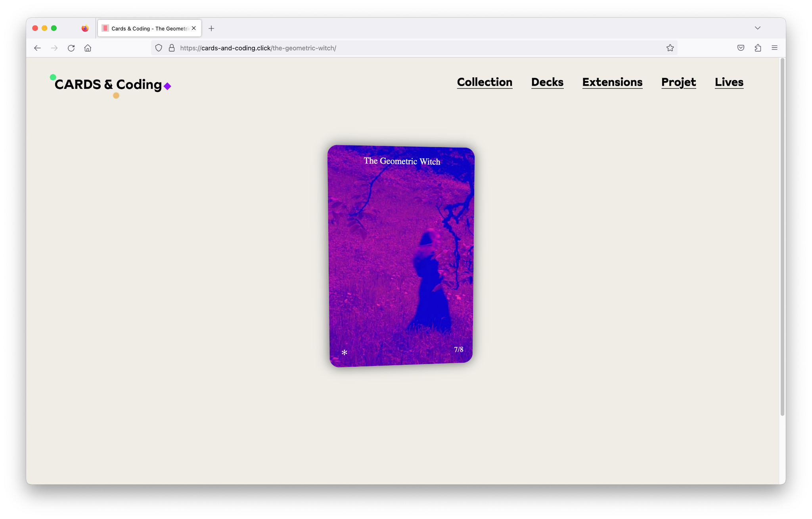Go back using the browser arrow
The width and height of the screenshot is (812, 519).
(x=37, y=48)
